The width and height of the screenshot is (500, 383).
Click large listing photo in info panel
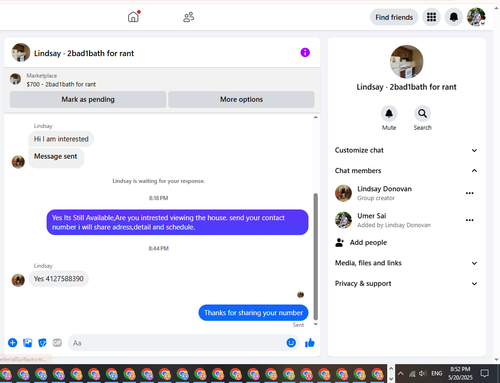point(406,62)
